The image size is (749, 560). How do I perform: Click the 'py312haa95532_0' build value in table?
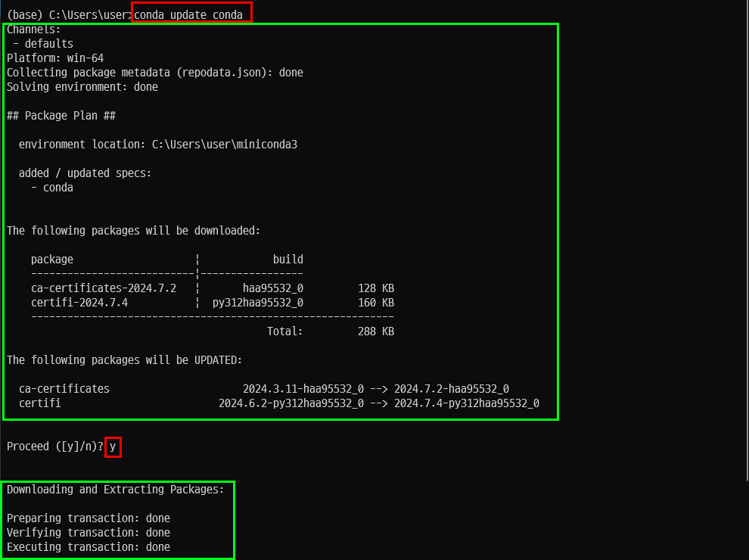258,303
